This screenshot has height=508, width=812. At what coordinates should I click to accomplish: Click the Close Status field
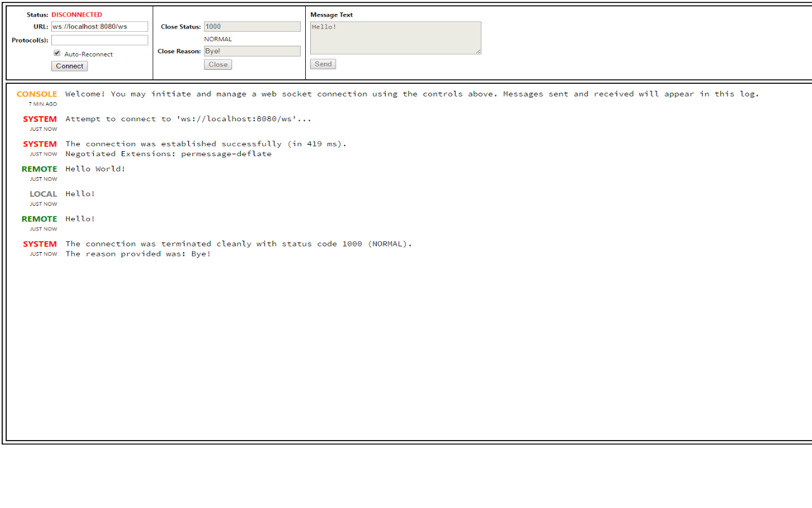pos(252,27)
